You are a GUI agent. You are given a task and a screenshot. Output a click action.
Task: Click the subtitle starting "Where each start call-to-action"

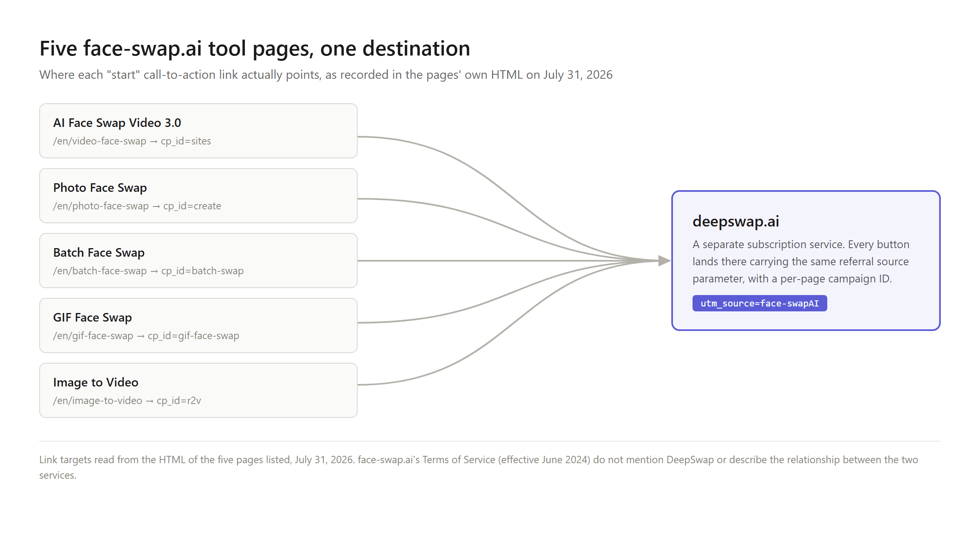click(326, 75)
